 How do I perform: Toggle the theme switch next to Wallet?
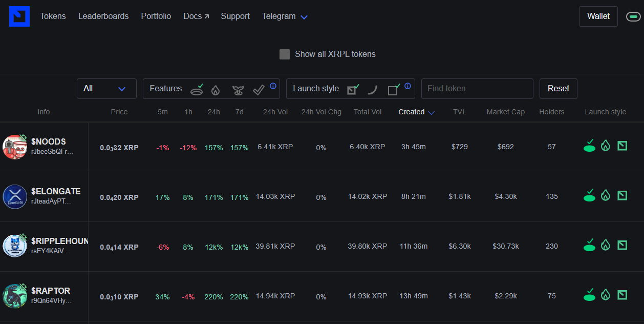tap(633, 17)
